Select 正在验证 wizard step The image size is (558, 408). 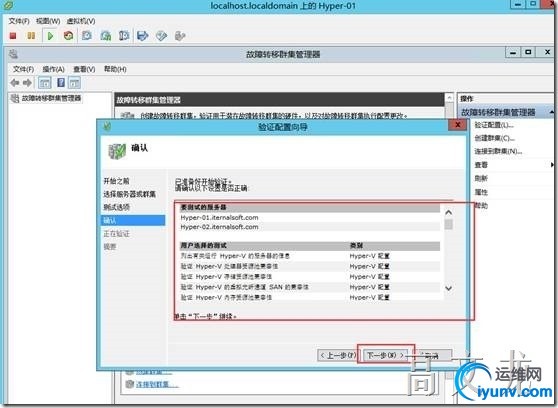coord(116,234)
